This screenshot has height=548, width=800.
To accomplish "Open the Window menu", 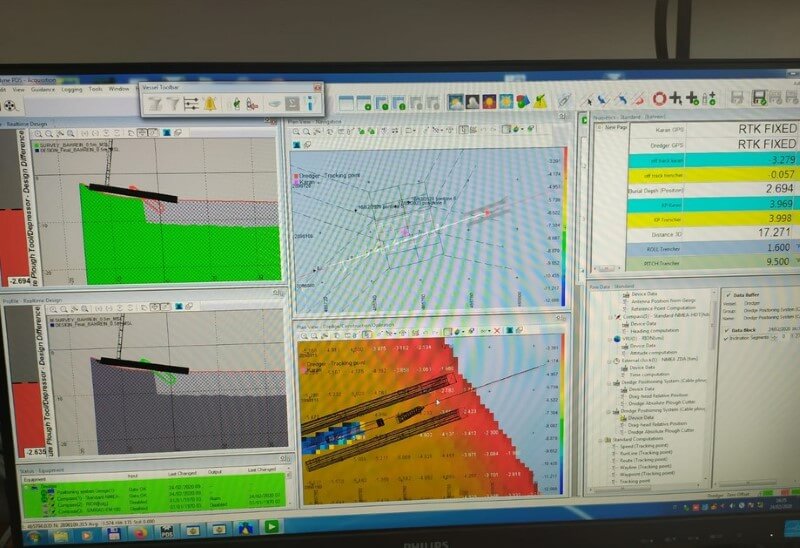I will point(119,89).
